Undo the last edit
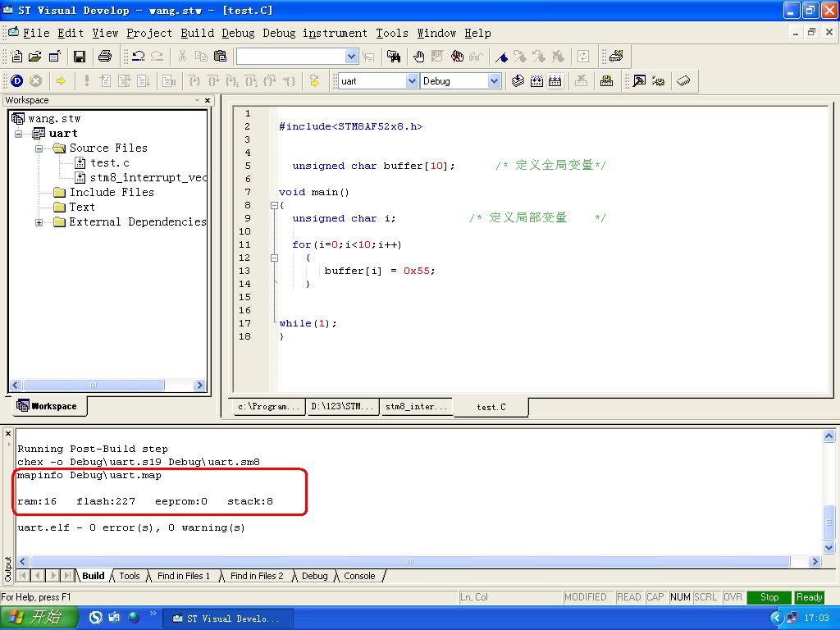840x630 pixels. coord(138,56)
